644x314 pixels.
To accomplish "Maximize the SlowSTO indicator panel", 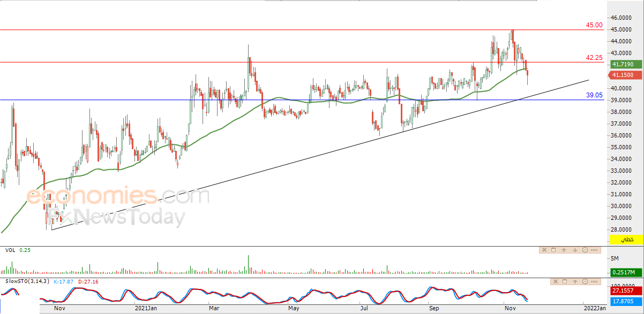I will 565,281.
